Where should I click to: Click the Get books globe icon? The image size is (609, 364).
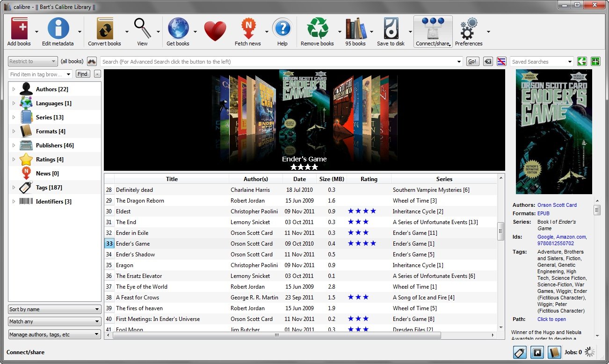(178, 29)
